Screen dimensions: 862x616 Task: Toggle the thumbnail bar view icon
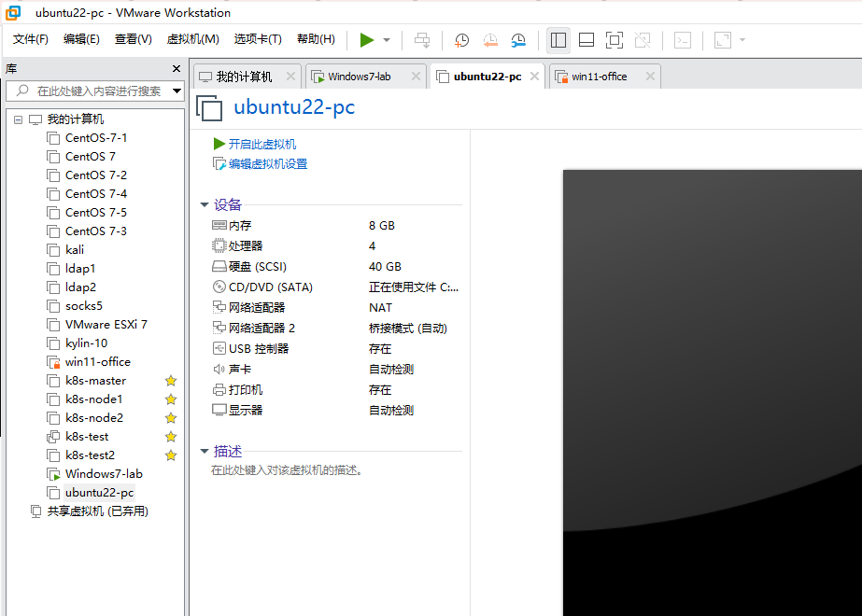586,40
